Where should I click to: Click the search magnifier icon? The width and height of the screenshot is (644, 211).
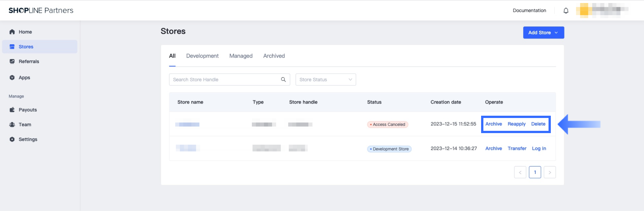pos(283,79)
